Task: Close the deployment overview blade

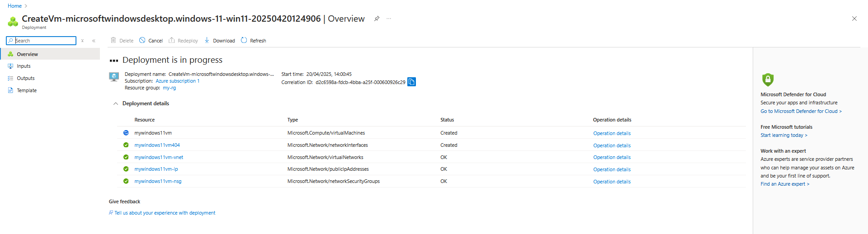Action: click(x=854, y=19)
